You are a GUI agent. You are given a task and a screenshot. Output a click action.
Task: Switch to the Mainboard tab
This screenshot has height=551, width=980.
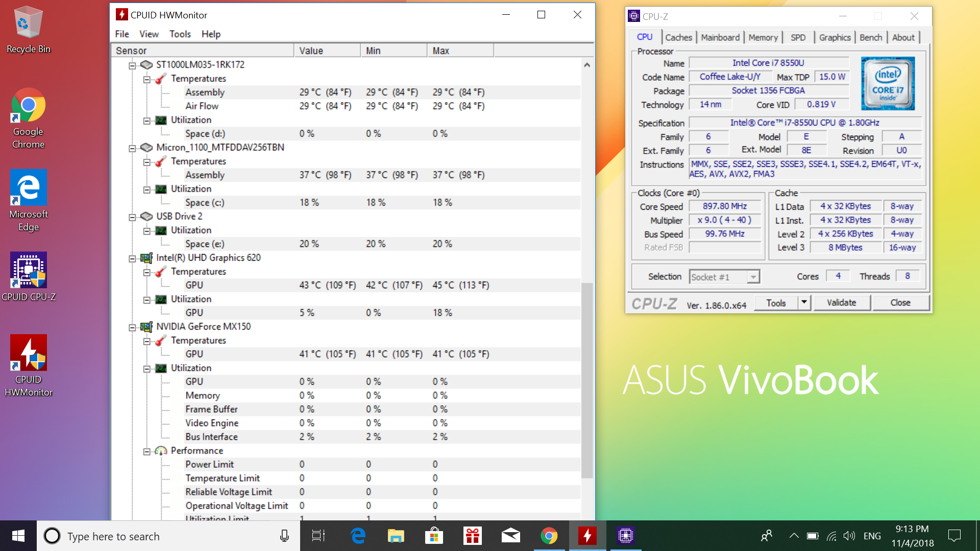pyautogui.click(x=720, y=37)
